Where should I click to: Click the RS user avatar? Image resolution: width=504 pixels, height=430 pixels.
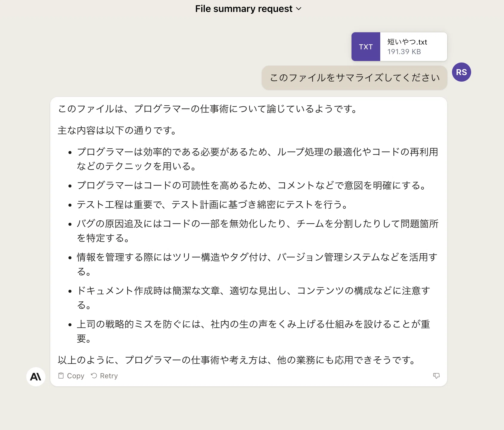click(461, 72)
